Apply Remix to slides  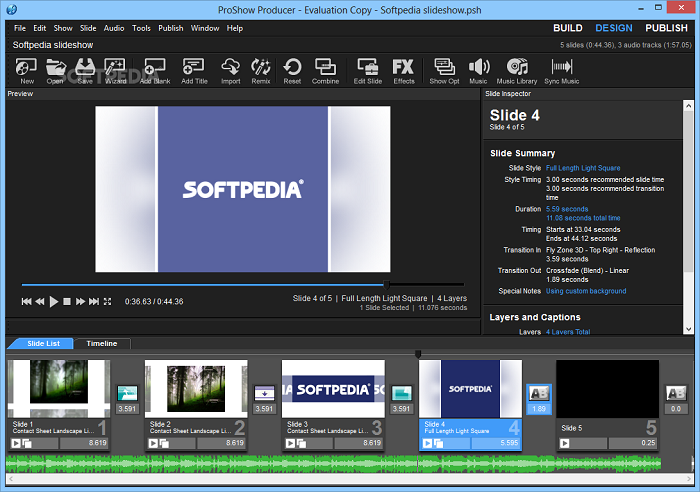click(x=261, y=71)
